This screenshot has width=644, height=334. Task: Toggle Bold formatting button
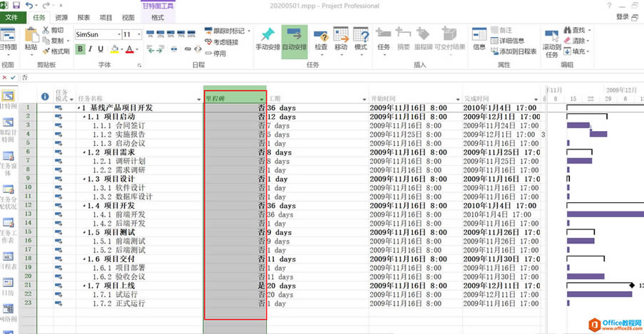(x=81, y=49)
